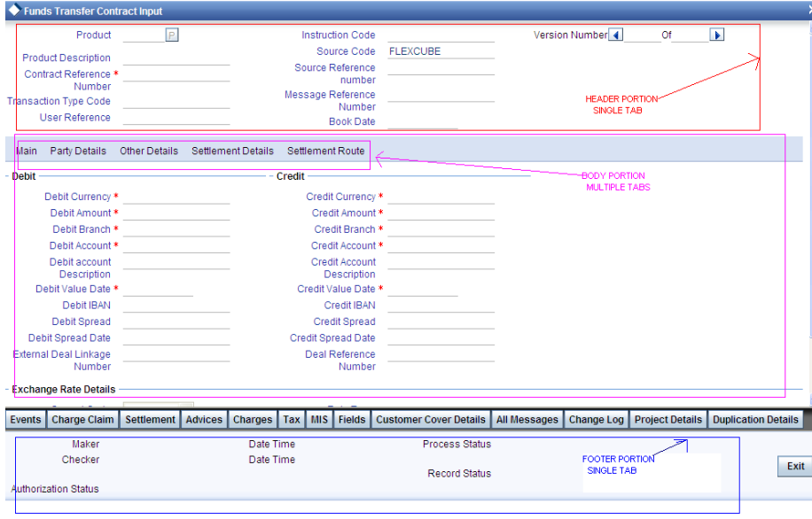812x519 pixels.
Task: Click the Events button
Action: [26, 419]
